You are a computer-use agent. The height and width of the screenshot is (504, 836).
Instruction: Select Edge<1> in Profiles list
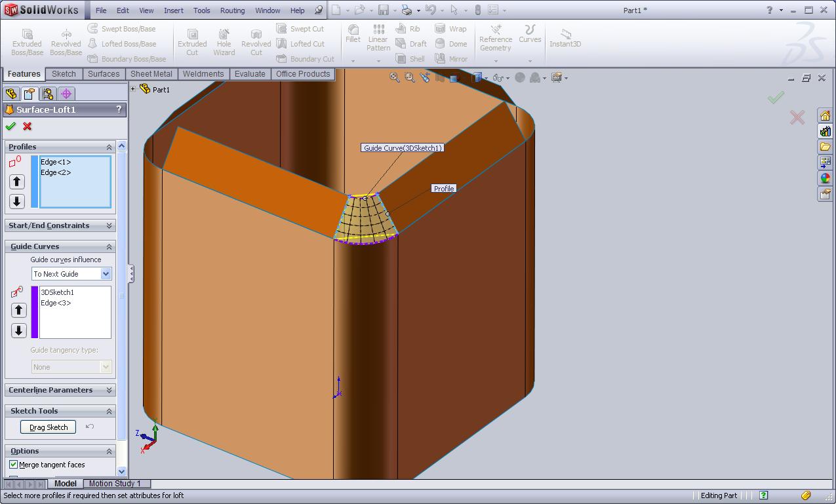(x=56, y=162)
